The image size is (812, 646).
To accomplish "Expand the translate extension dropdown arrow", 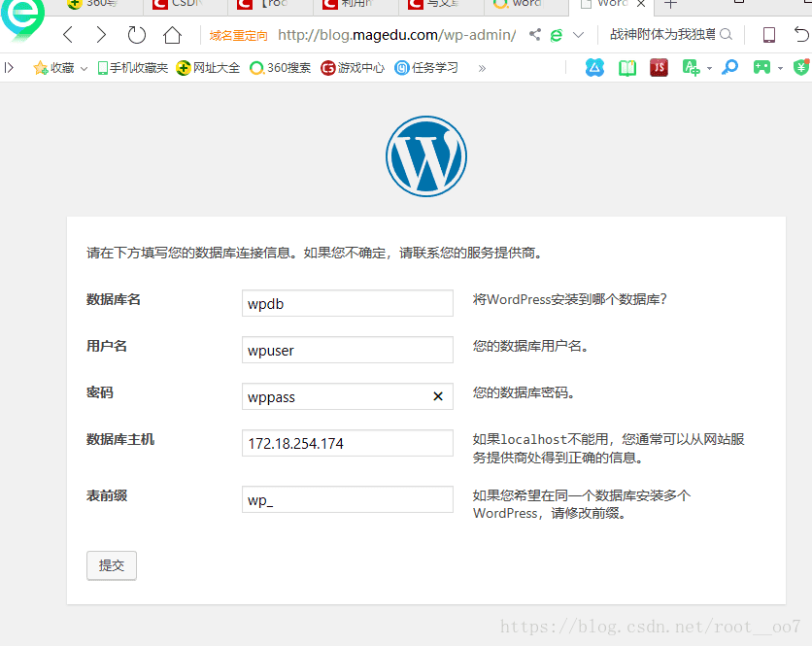I will pos(709,68).
